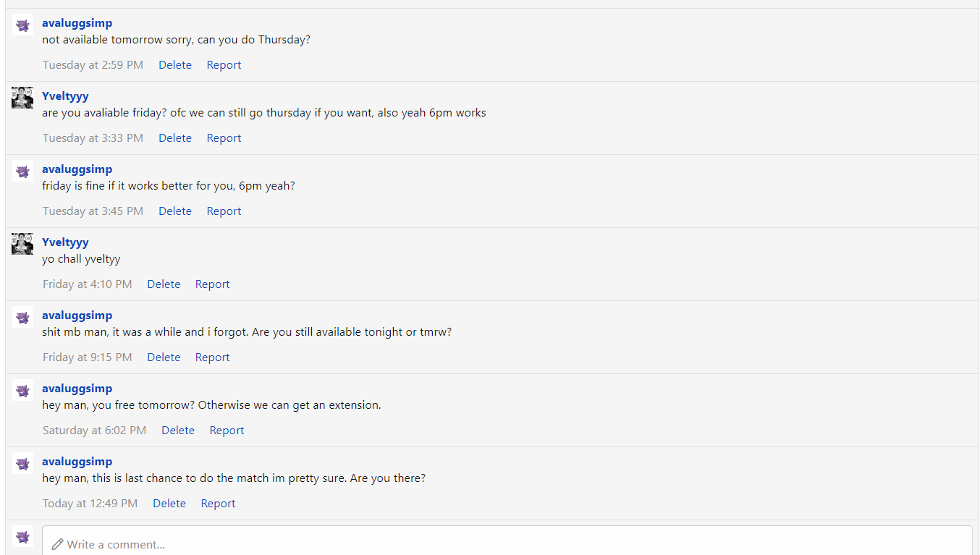980x555 pixels.
Task: Report the Friday 4:10 PM comment
Action: point(212,284)
